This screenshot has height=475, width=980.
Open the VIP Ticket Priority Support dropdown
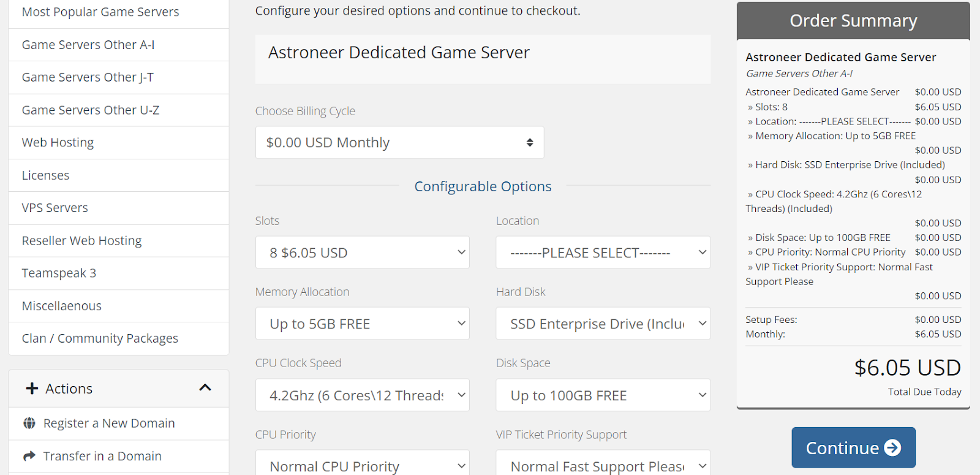(x=603, y=463)
